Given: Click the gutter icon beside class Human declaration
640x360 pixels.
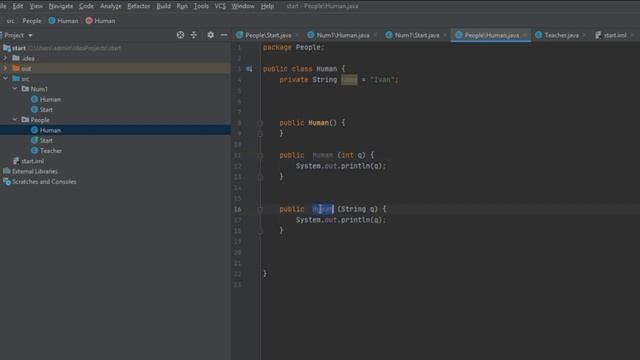Looking at the screenshot, I should pyautogui.click(x=249, y=69).
